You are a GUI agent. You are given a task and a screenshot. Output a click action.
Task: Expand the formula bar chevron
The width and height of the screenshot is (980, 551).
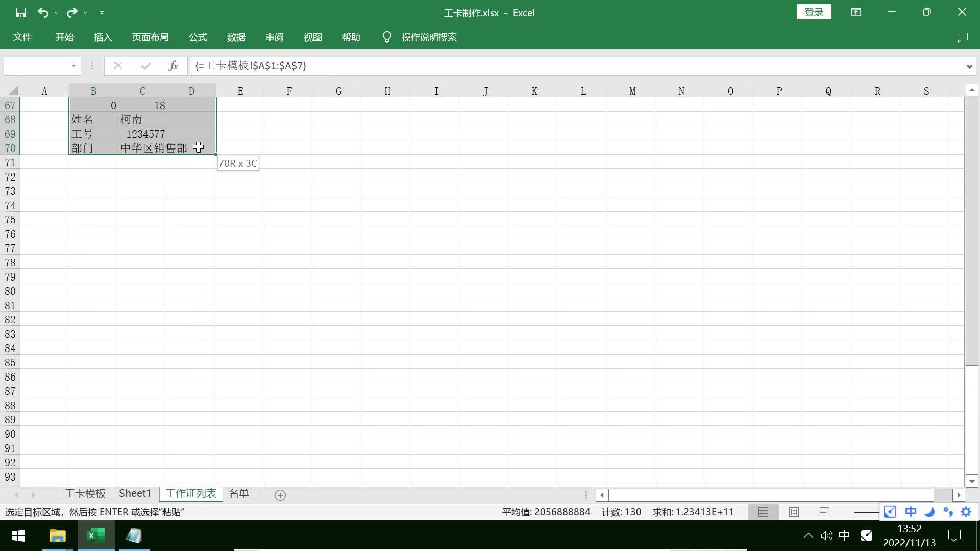(x=969, y=66)
